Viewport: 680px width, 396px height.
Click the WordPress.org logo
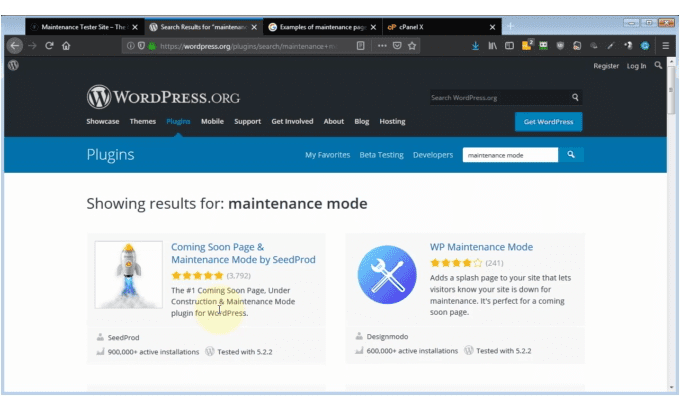pyautogui.click(x=163, y=97)
